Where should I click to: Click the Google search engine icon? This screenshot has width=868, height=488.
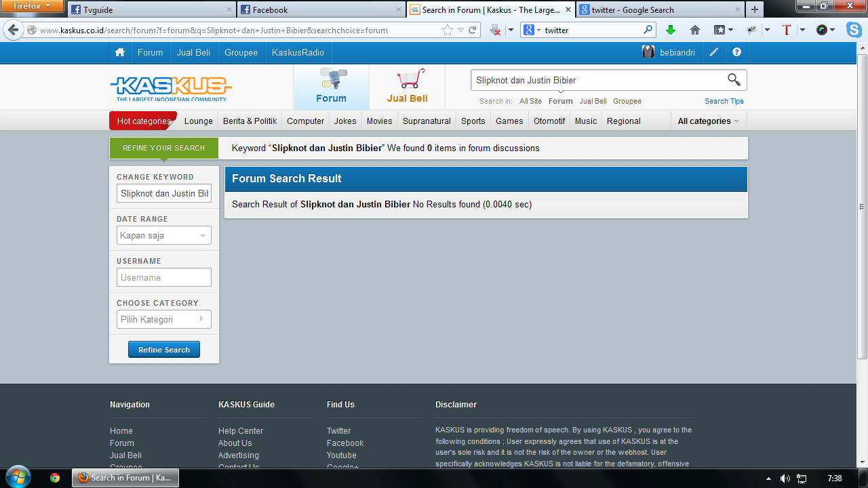point(529,30)
